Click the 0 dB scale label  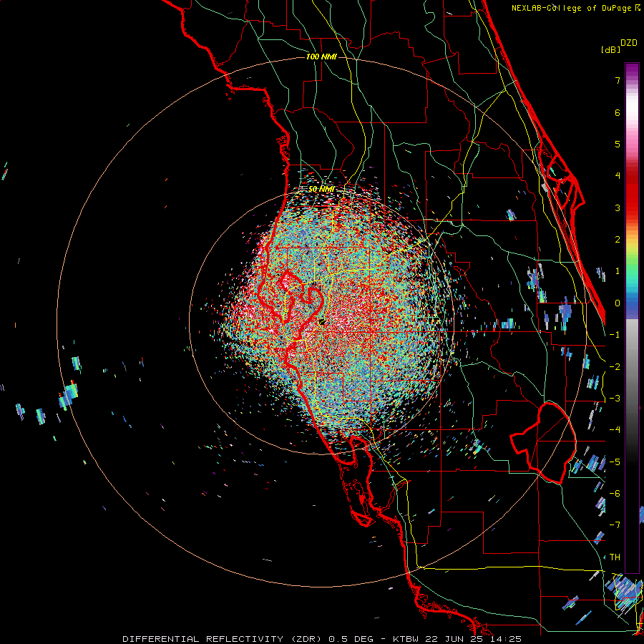tap(618, 303)
